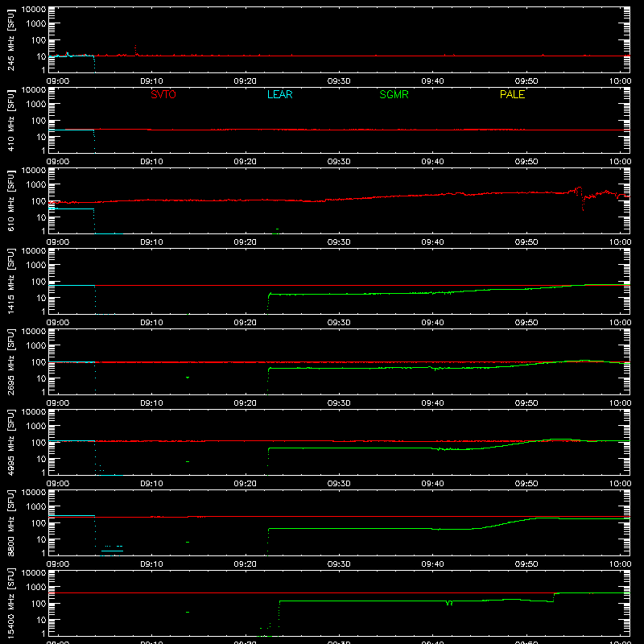This screenshot has width=644, height=644.
Task: Click 10:00 tick label under 245 MHz plot
Action: point(620,81)
